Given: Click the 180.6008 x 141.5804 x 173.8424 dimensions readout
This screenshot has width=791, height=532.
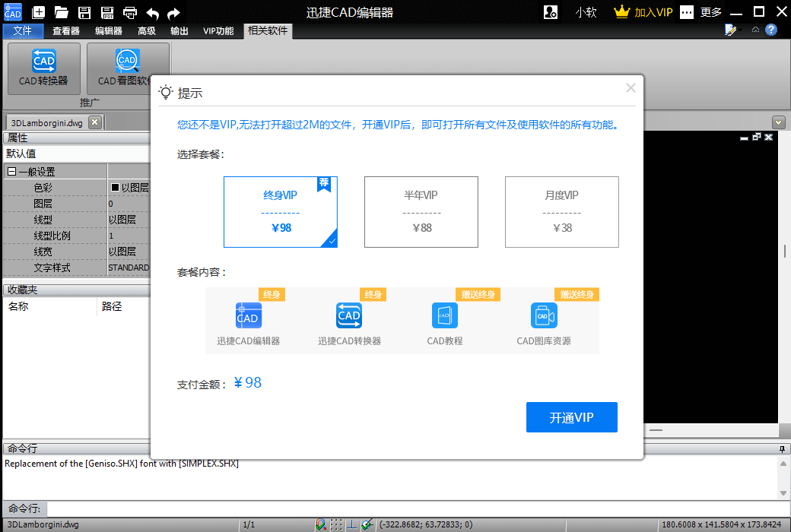Looking at the screenshot, I should point(721,525).
